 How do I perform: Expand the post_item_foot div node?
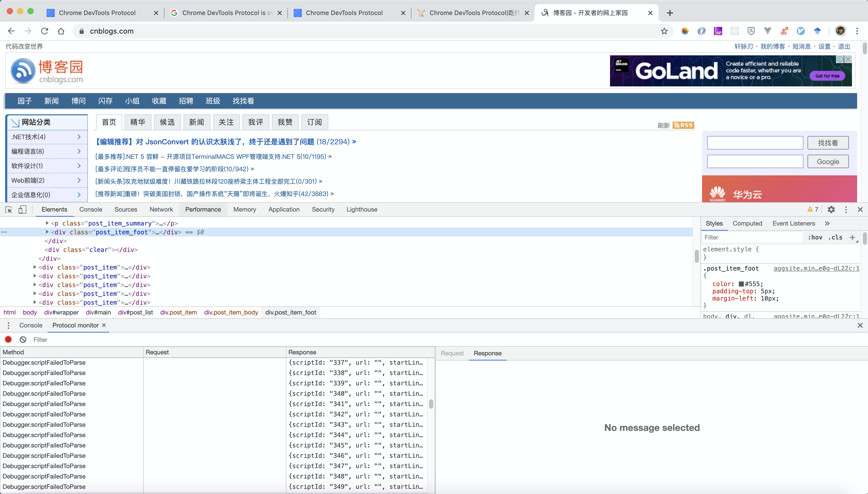47,232
